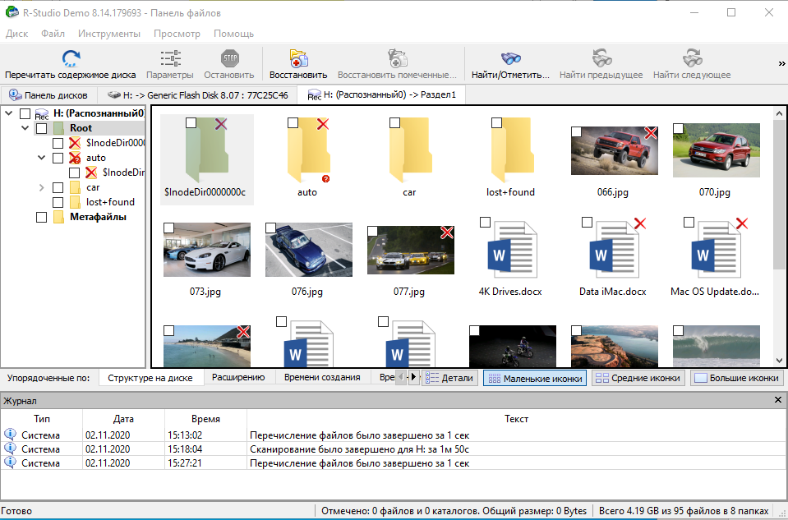This screenshot has height=520, width=788.
Task: Select the Детали view button
Action: [x=449, y=378]
